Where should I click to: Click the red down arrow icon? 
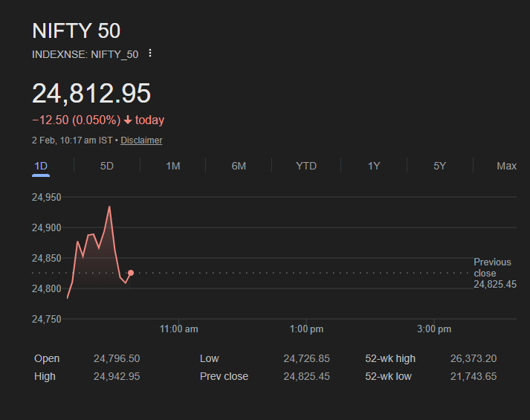point(128,120)
